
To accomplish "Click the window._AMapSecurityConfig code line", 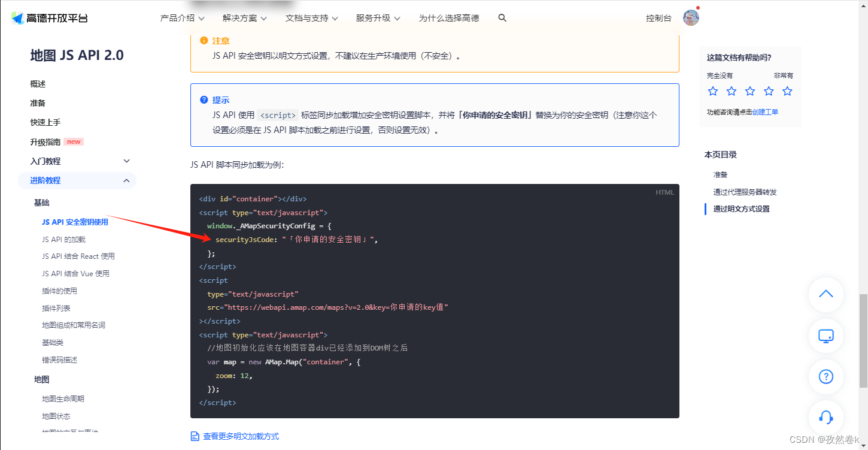I will point(269,226).
